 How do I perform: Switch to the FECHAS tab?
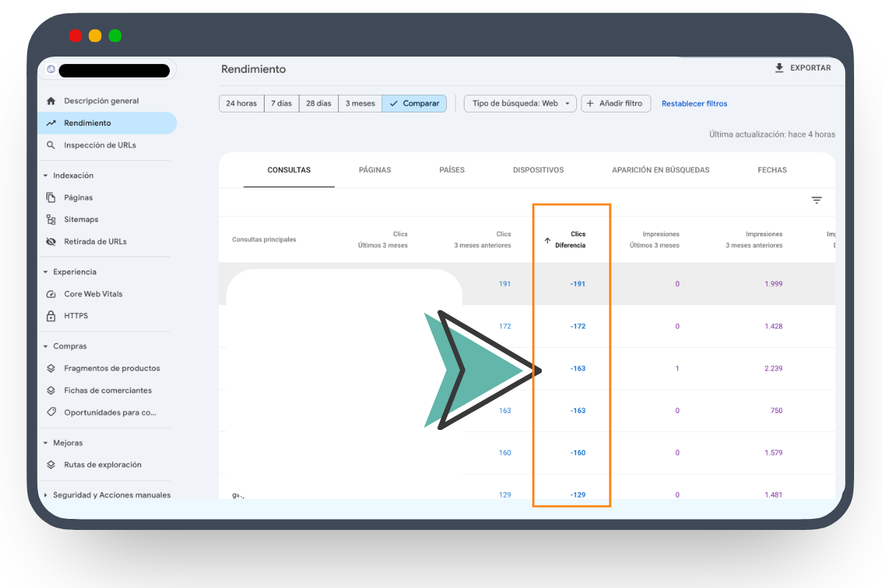772,170
